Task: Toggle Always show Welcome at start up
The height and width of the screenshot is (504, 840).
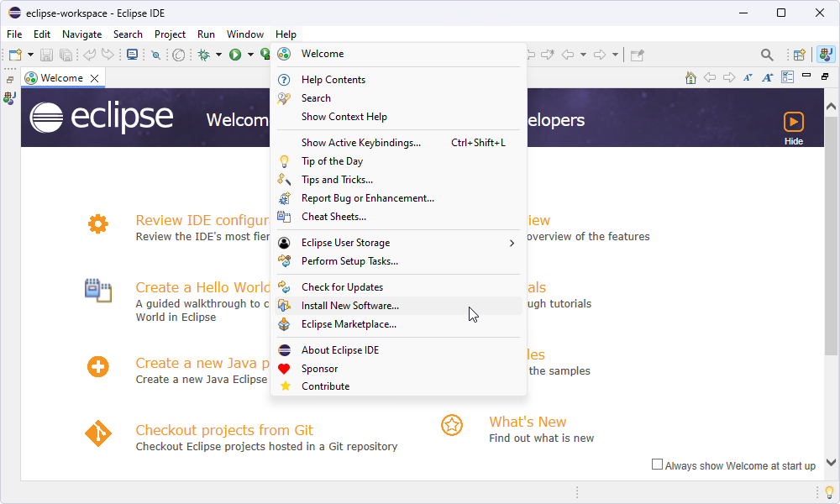Action: coord(657,465)
